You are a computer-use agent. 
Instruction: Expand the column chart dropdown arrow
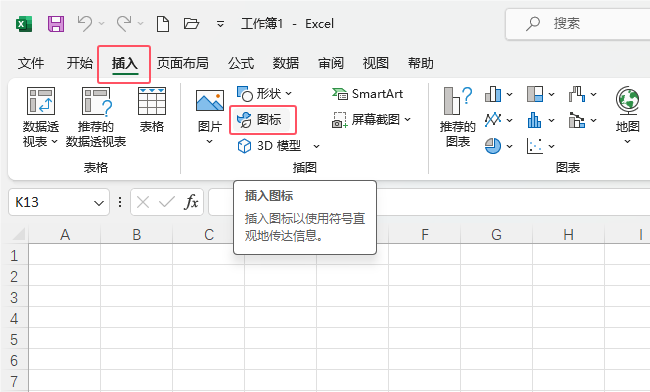[509, 94]
